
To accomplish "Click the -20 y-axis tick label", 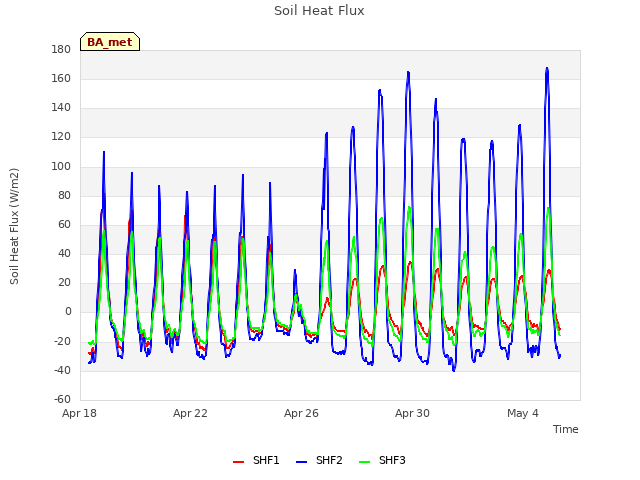I will click(x=62, y=341).
